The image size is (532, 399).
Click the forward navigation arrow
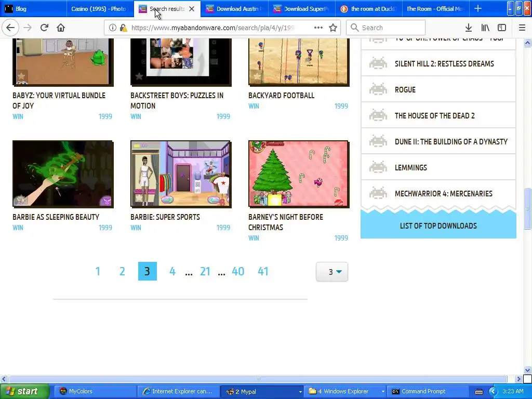tap(28, 28)
